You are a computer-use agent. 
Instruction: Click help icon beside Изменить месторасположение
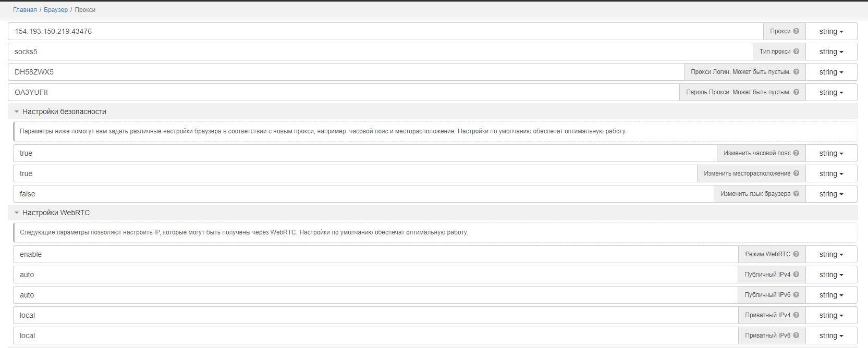coord(796,173)
